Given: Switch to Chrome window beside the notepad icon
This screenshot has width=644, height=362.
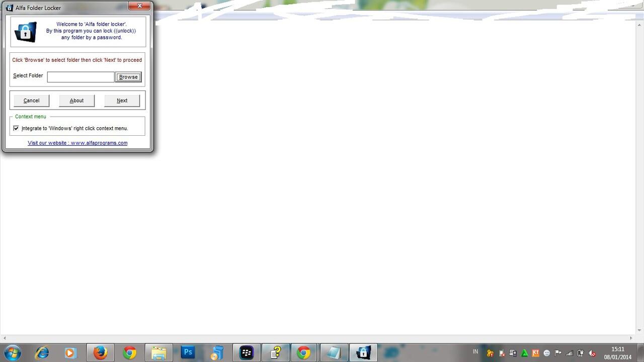Looking at the screenshot, I should pyautogui.click(x=304, y=352).
